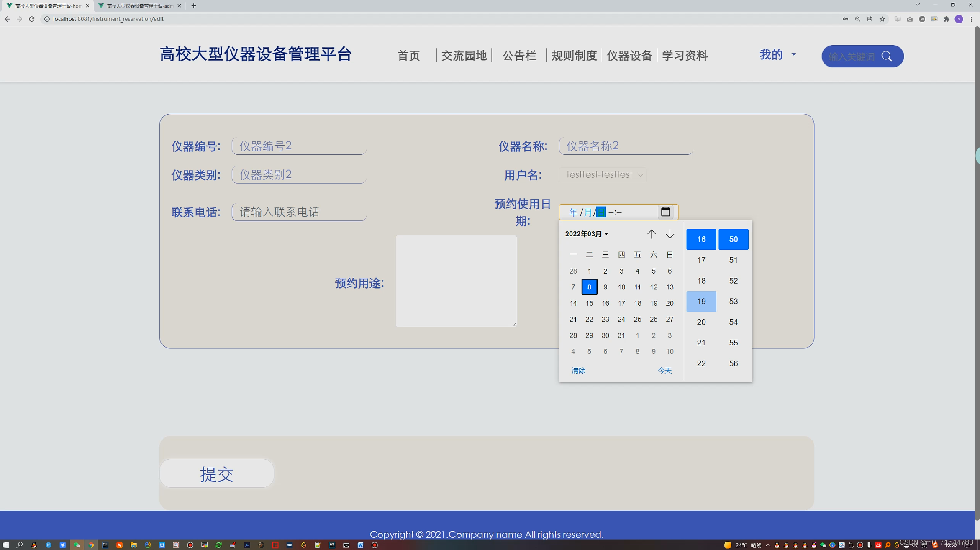Click the browser reload icon
The height and width of the screenshot is (550, 980).
pos(32,19)
